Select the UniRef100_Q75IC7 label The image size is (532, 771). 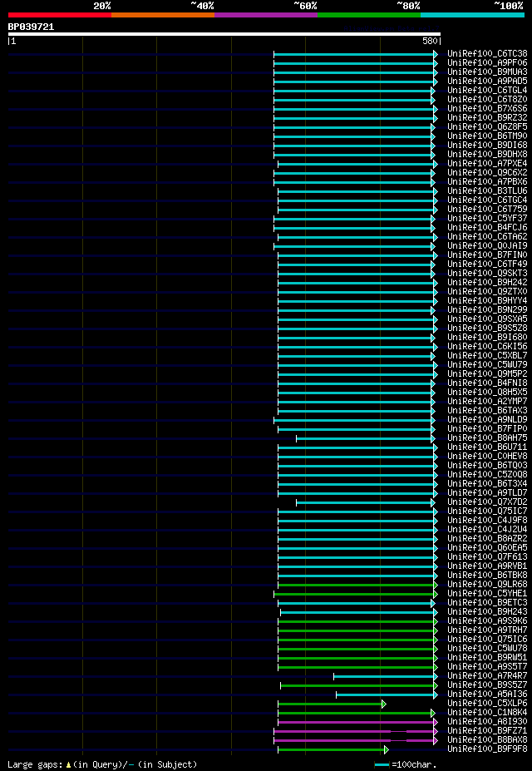click(x=487, y=512)
